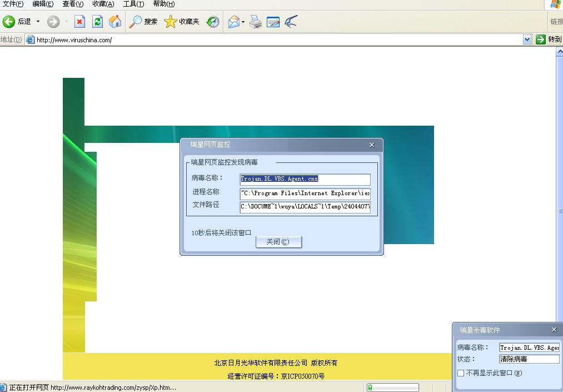Click the Edit page toolbar icon
563x392 pixels.
[x=273, y=22]
